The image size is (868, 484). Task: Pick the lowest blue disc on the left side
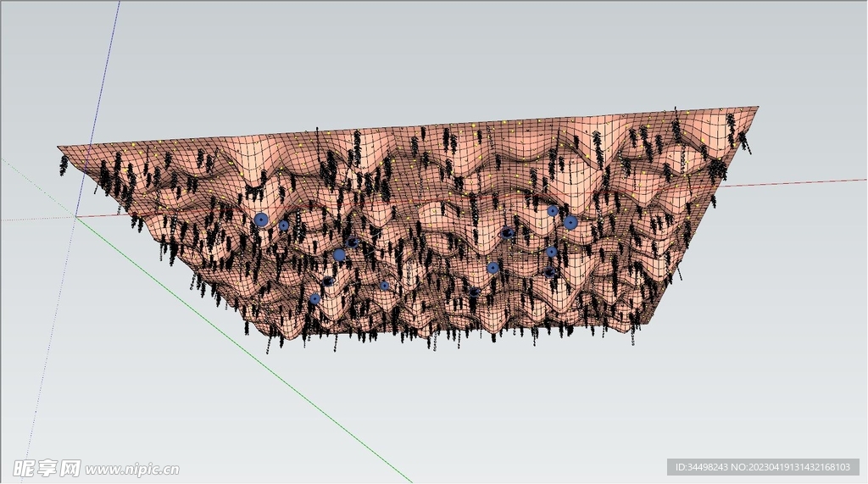(314, 298)
